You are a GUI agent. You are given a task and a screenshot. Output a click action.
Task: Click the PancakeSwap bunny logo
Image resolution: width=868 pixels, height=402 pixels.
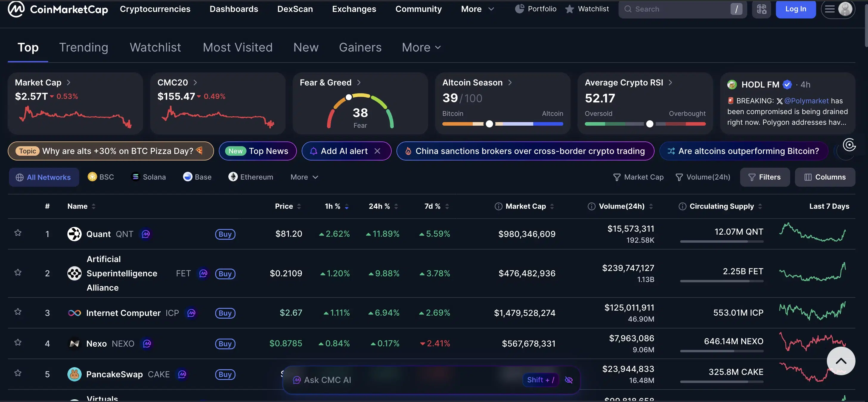75,374
